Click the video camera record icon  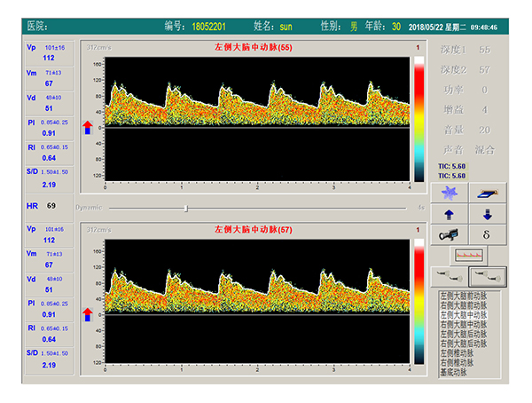point(450,233)
